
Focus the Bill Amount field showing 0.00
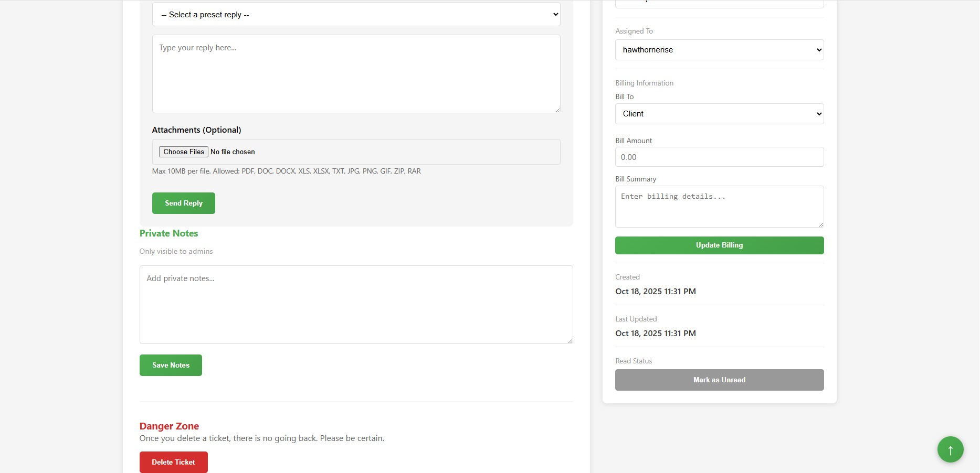click(719, 157)
